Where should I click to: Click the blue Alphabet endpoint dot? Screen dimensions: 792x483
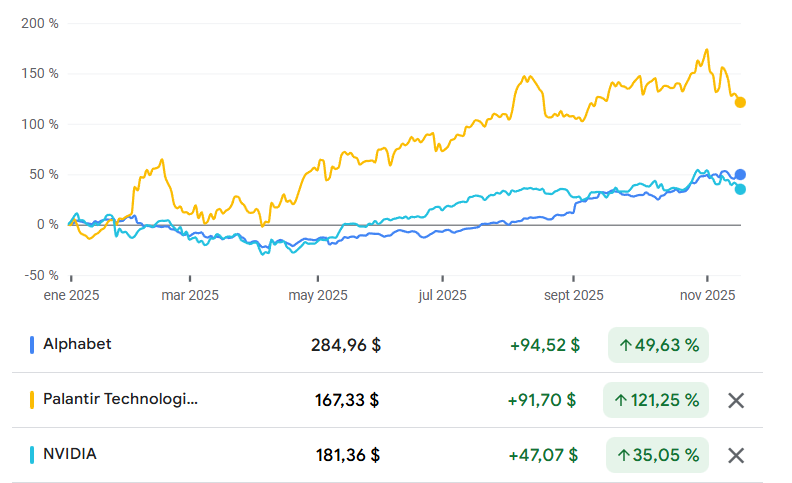click(740, 175)
